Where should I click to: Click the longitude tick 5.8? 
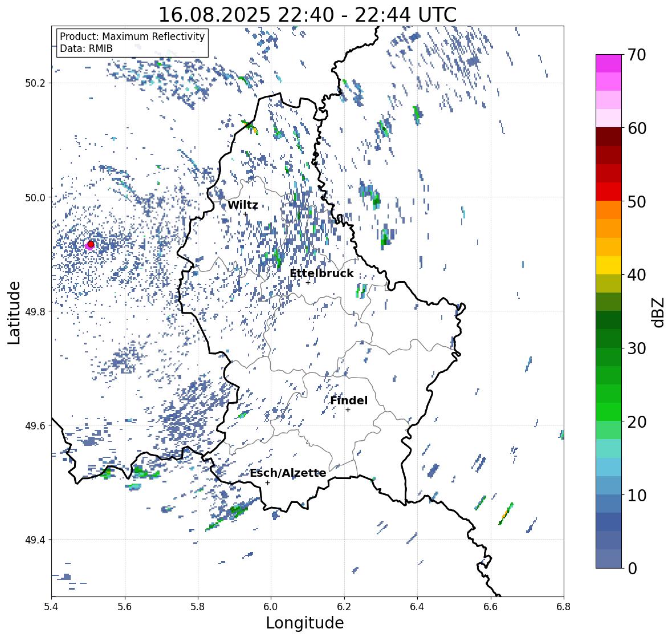tap(198, 606)
